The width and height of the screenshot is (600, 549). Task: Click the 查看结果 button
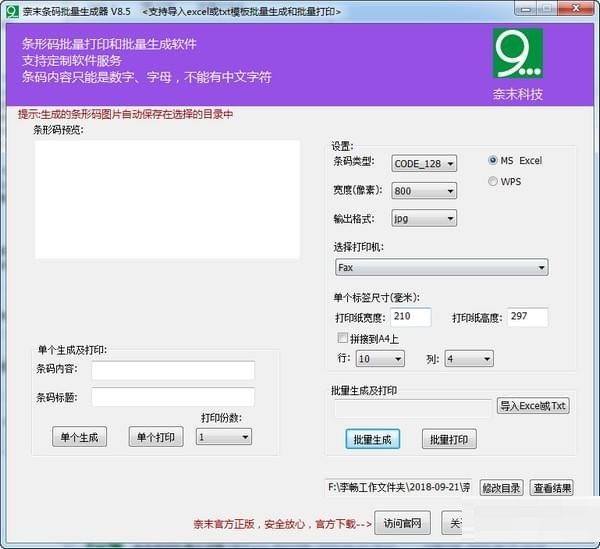(x=551, y=487)
